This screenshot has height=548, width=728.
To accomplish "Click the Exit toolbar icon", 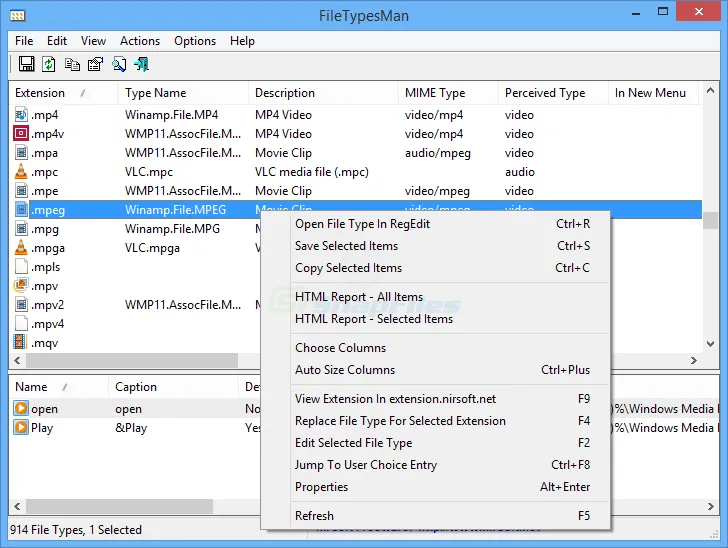I will pos(142,65).
